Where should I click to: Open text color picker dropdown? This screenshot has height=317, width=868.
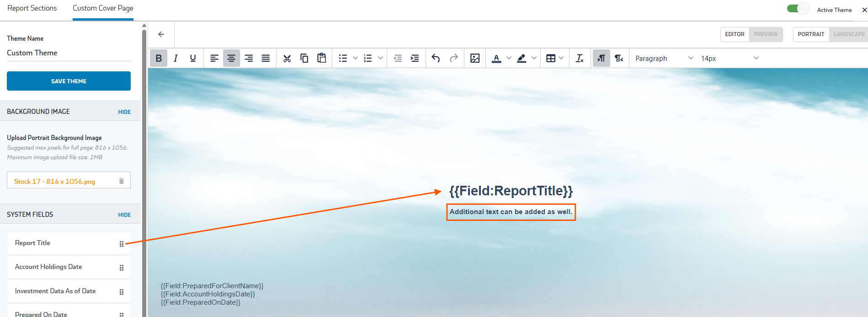point(509,58)
